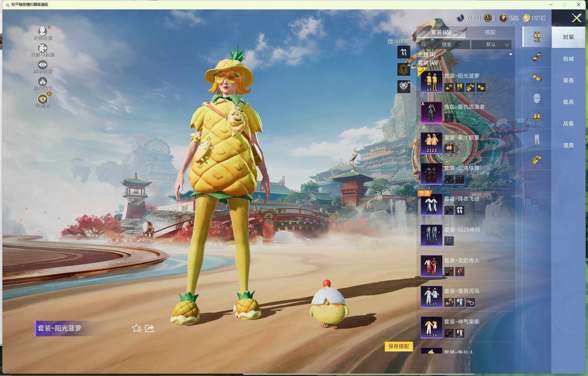This screenshot has width=588, height=376.
Task: Click the share arrow icon
Action: click(x=149, y=328)
